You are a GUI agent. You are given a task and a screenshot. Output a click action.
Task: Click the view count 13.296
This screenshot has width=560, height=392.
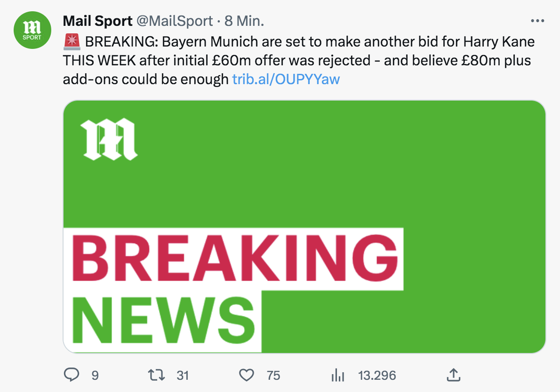pos(377,375)
